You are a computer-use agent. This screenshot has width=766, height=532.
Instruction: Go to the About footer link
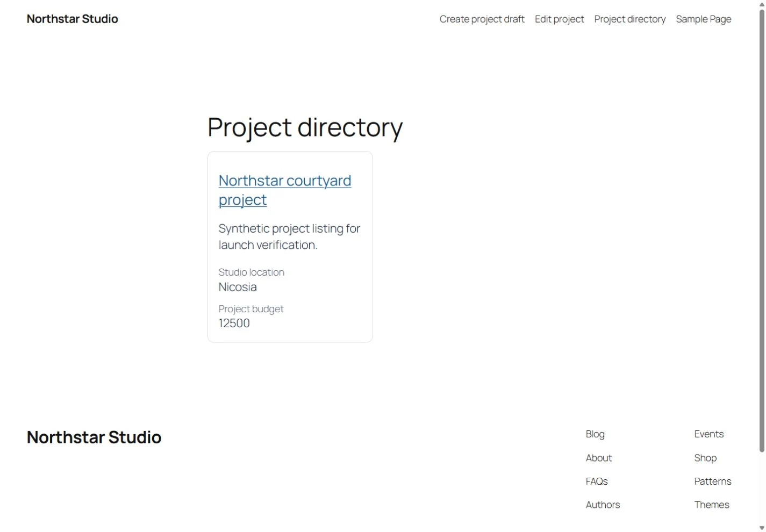point(599,458)
